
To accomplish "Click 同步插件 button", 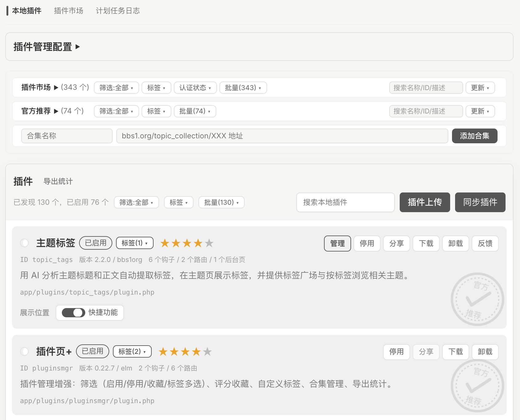I will coord(480,202).
